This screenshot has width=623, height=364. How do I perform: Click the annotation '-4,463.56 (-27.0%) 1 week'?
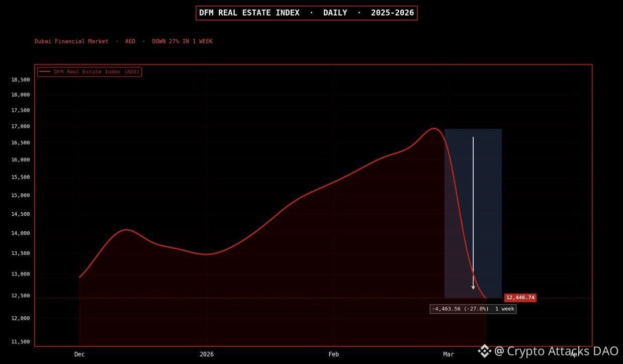coord(473,309)
